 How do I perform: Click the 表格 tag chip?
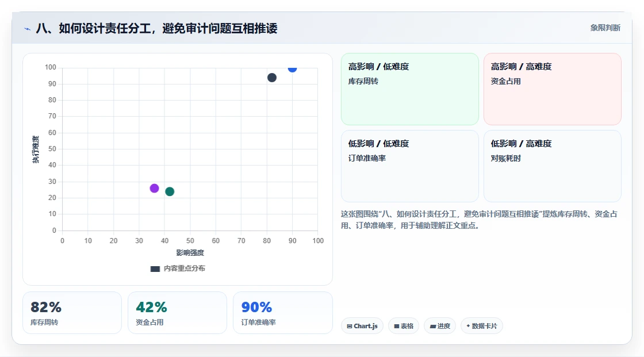[x=404, y=326]
